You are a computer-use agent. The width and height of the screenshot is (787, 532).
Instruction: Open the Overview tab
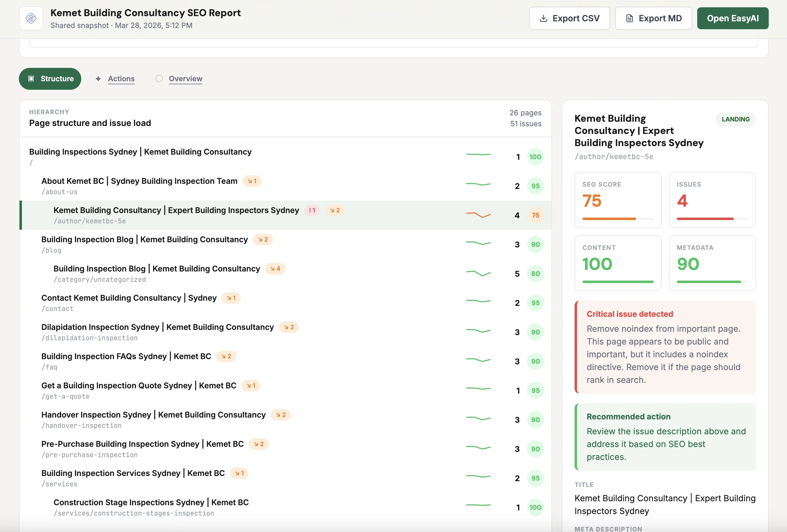pyautogui.click(x=185, y=79)
